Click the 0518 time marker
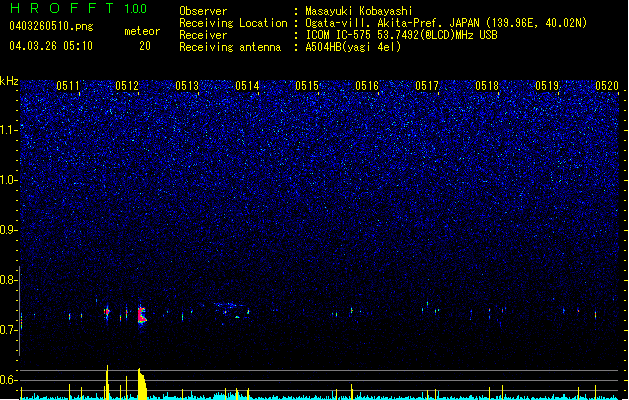Screen dimensions: 629x400 click(x=487, y=86)
